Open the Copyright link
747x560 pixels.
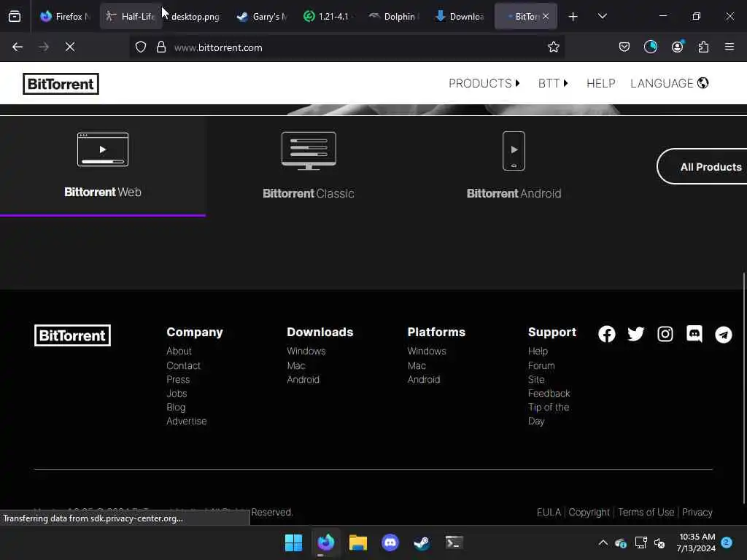coord(589,512)
